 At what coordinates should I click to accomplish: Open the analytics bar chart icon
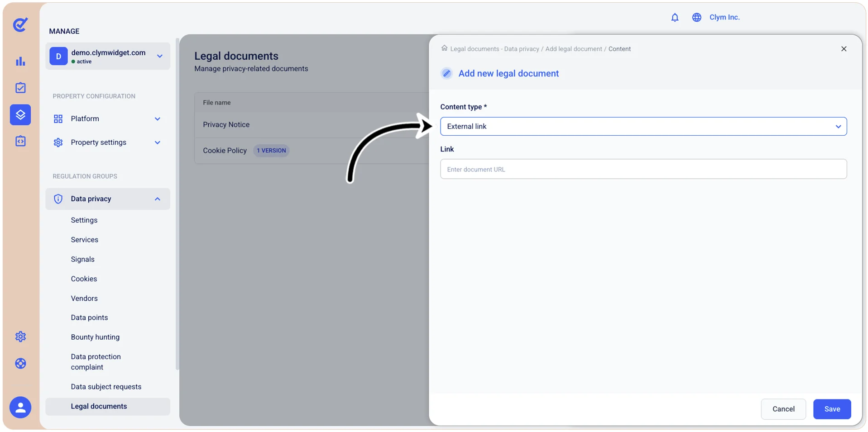[20, 61]
